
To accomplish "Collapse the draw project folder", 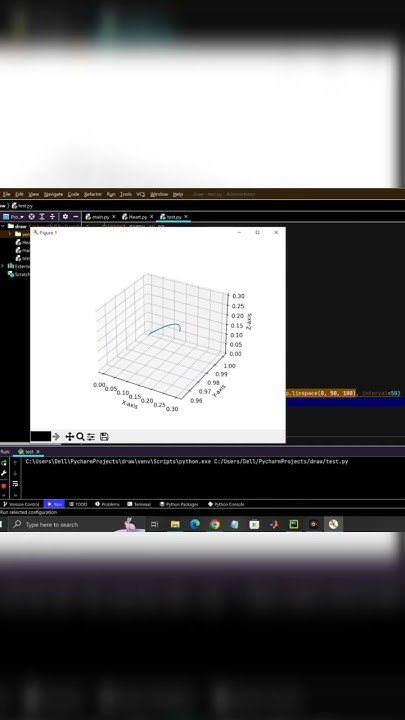I will coord(4,226).
